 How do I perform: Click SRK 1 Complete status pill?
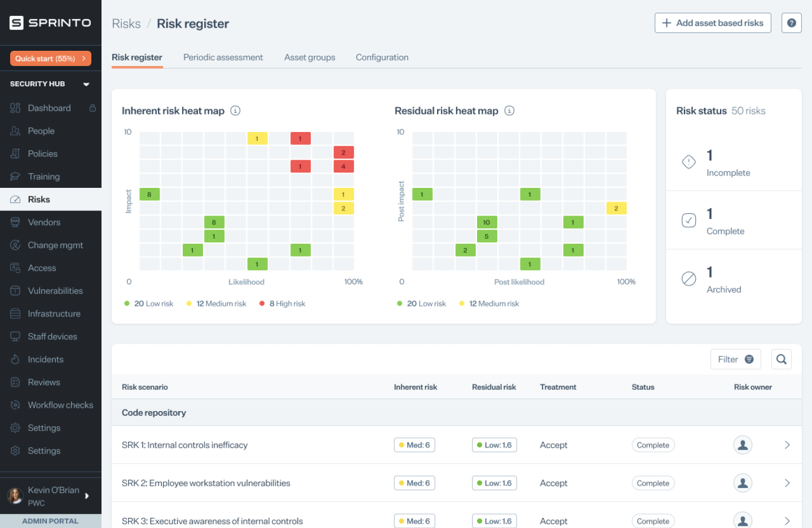coord(653,445)
